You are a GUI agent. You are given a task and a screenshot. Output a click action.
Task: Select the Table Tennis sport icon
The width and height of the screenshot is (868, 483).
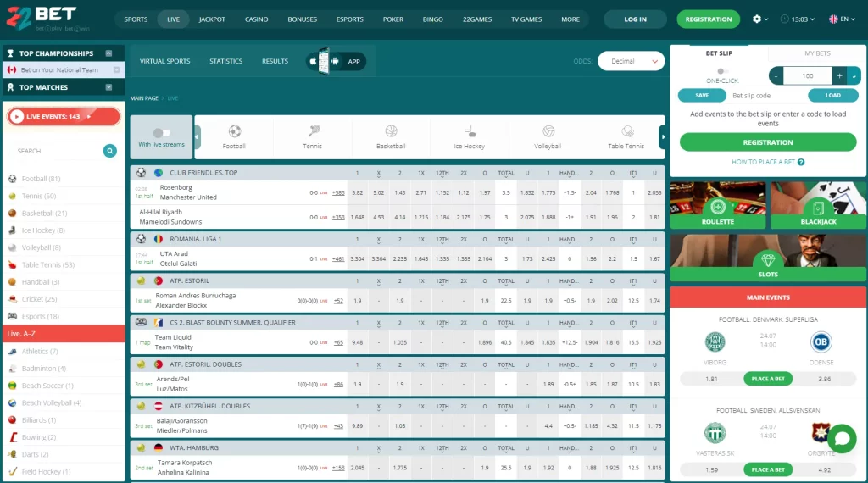click(x=626, y=131)
